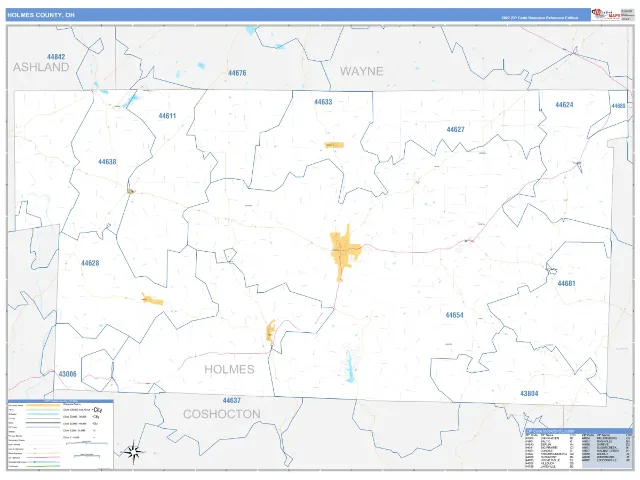Select the 44627 ZIP code label
640x480 pixels.
coord(456,130)
